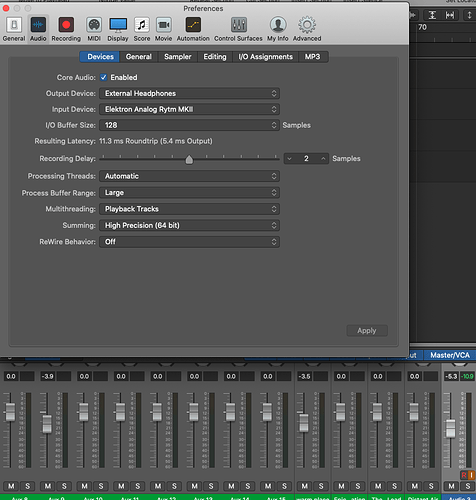The image size is (476, 500).
Task: Click the waveform vertical zoom arrows icon
Action: point(469,15)
